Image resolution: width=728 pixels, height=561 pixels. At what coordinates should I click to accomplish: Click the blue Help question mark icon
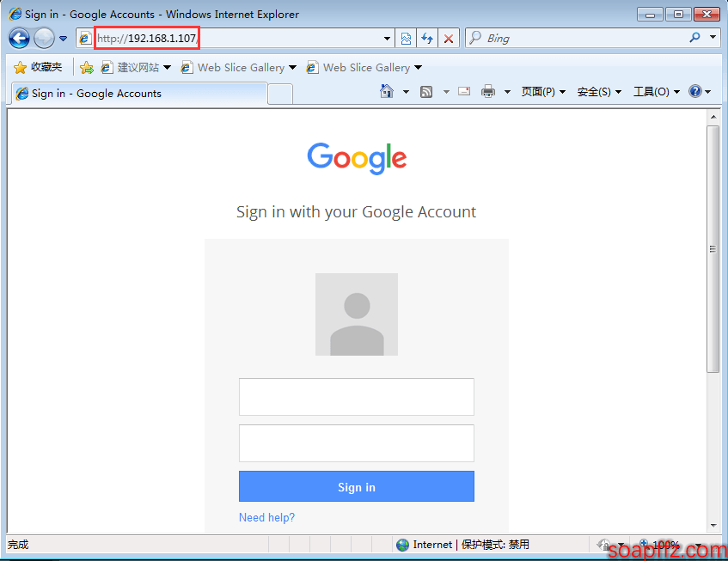(x=695, y=91)
